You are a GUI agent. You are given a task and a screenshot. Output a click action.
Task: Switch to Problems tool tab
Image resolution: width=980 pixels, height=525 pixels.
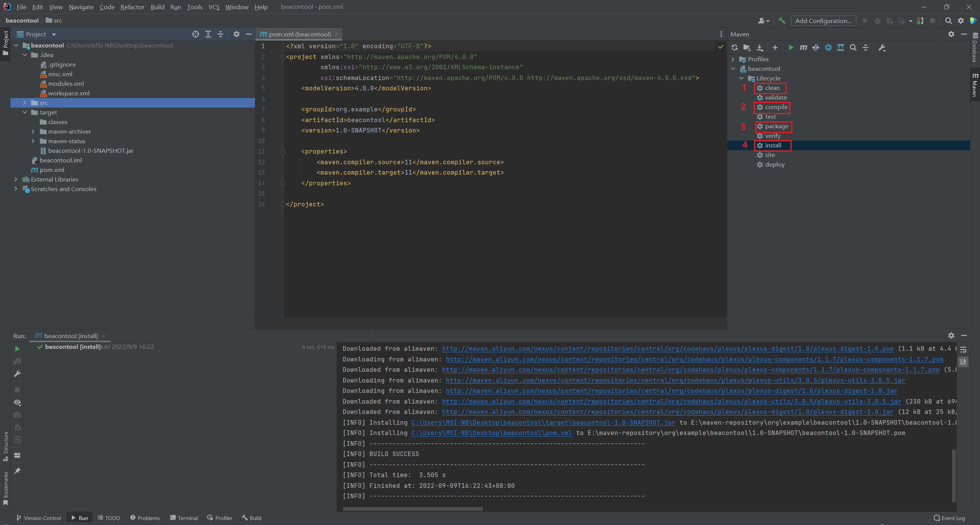pyautogui.click(x=145, y=518)
